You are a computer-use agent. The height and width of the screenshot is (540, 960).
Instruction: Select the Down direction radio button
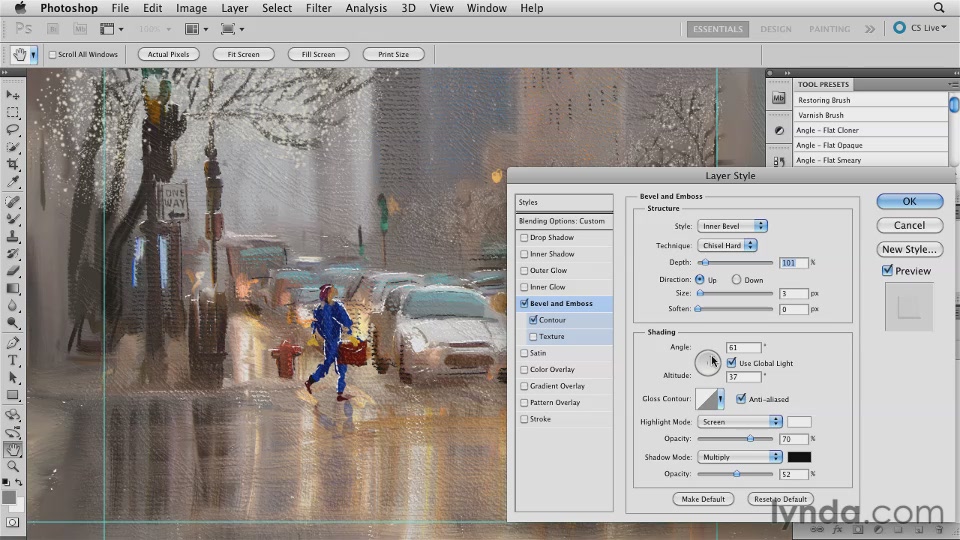pos(737,279)
